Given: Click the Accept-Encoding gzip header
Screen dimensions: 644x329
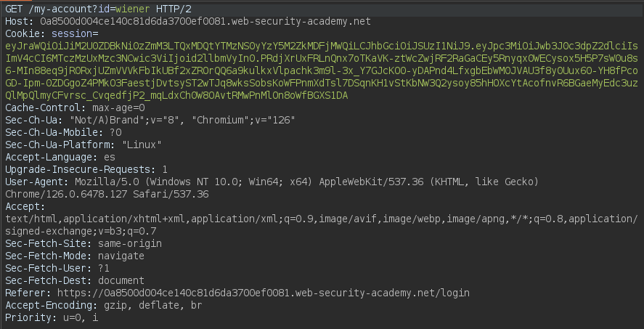Looking at the screenshot, I should click(103, 305).
